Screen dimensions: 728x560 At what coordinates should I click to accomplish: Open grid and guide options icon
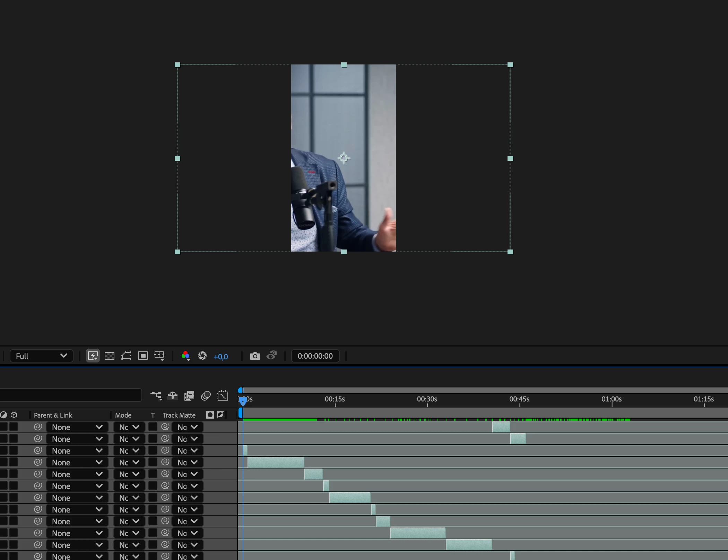pyautogui.click(x=159, y=356)
